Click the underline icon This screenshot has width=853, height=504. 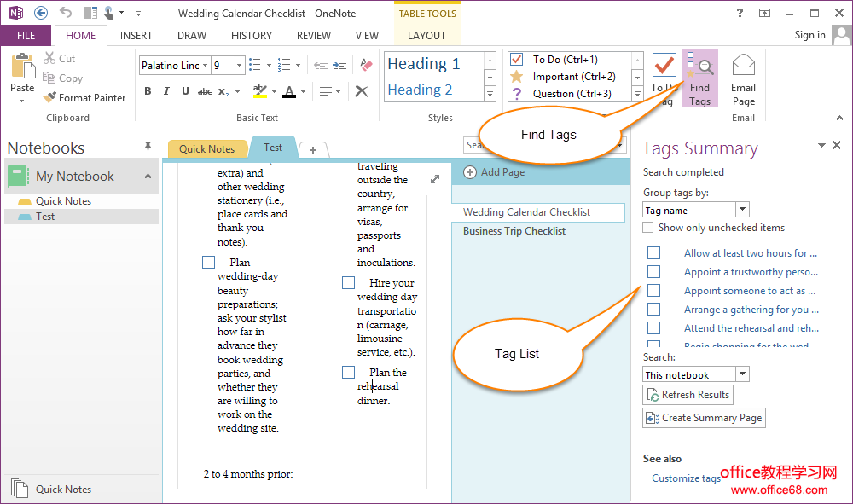(x=183, y=91)
